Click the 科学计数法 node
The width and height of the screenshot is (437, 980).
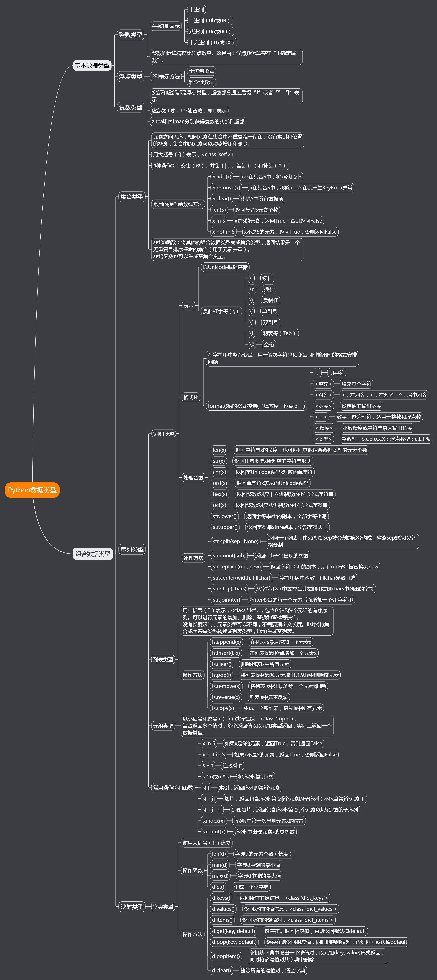202,82
